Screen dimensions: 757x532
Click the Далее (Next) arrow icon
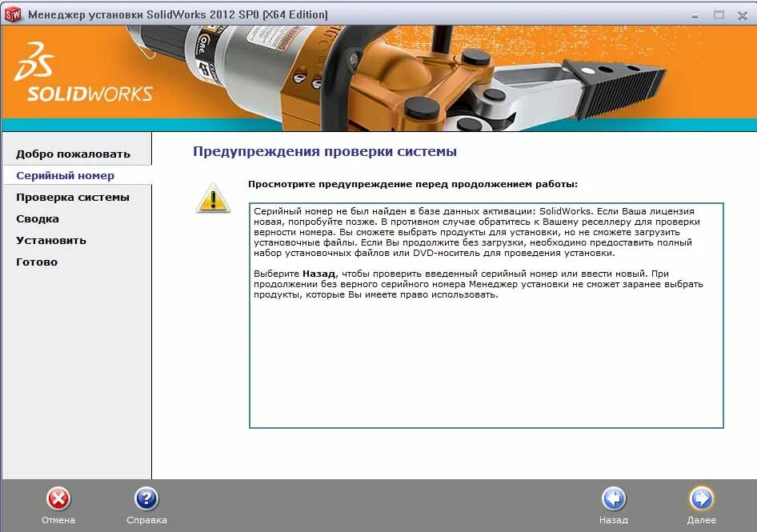click(x=701, y=500)
